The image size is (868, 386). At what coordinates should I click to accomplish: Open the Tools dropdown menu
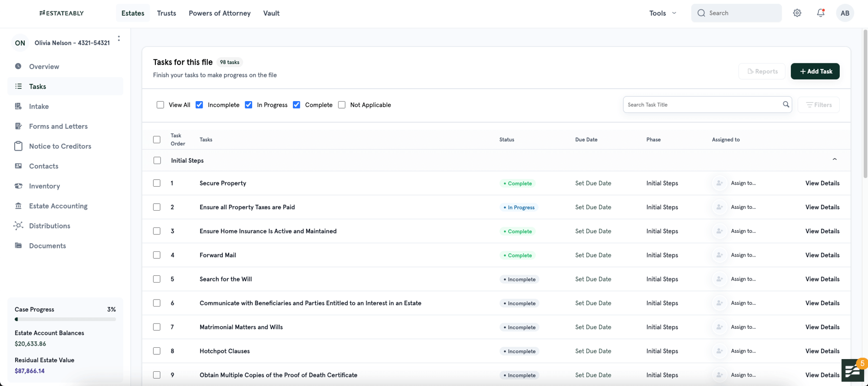[663, 13]
